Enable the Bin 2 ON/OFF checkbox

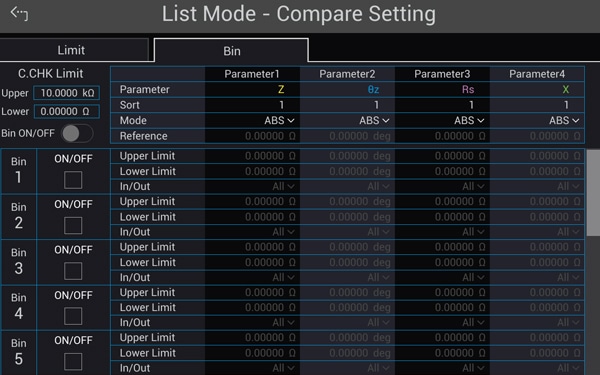pyautogui.click(x=73, y=225)
